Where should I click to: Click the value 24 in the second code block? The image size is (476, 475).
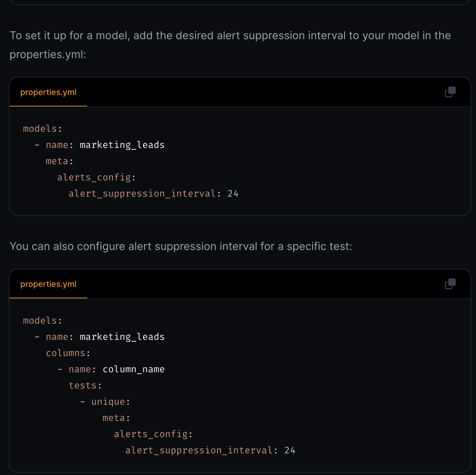(x=290, y=450)
